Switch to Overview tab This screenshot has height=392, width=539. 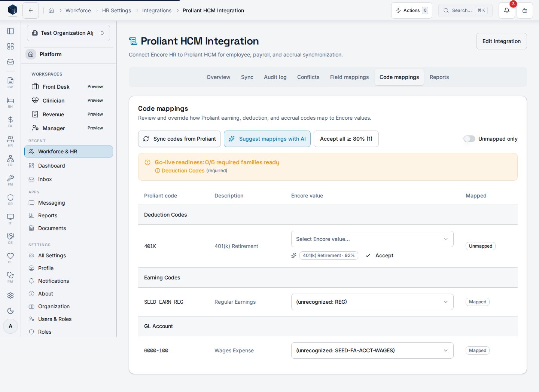pos(219,77)
